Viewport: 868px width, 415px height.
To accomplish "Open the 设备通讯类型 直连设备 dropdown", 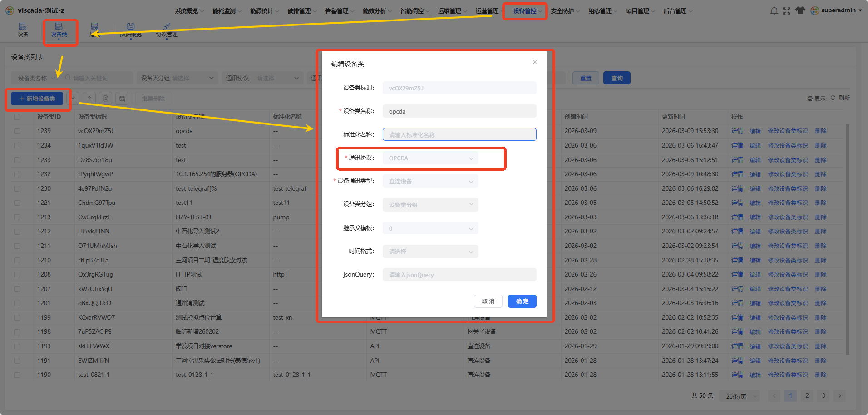I will 430,181.
